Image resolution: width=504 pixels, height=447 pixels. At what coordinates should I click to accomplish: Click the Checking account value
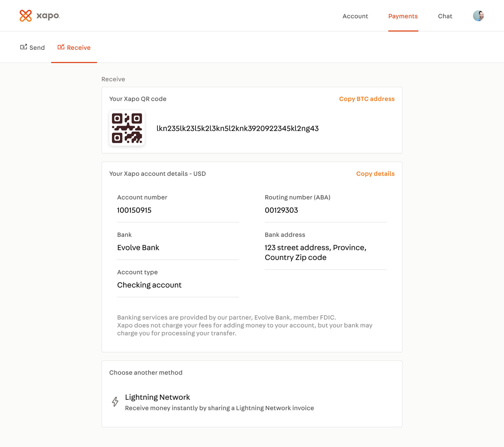[149, 285]
